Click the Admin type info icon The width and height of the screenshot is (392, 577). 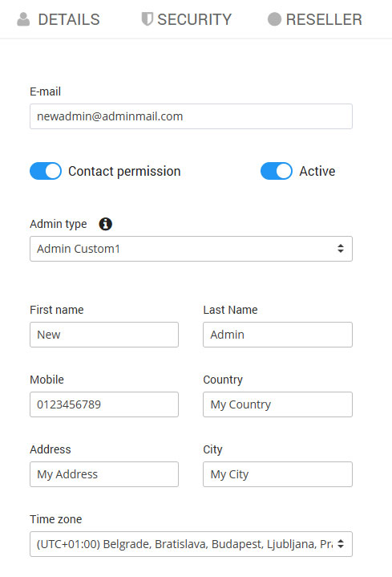pyautogui.click(x=106, y=224)
